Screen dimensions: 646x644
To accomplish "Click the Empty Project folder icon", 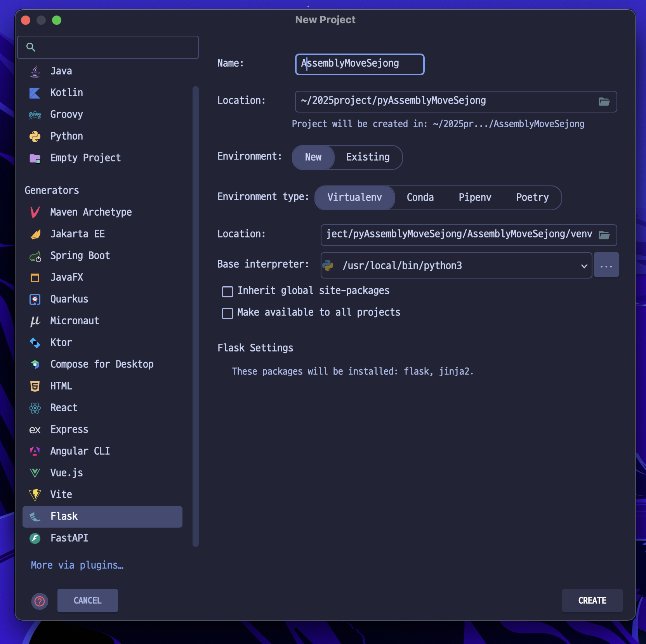I will (35, 158).
